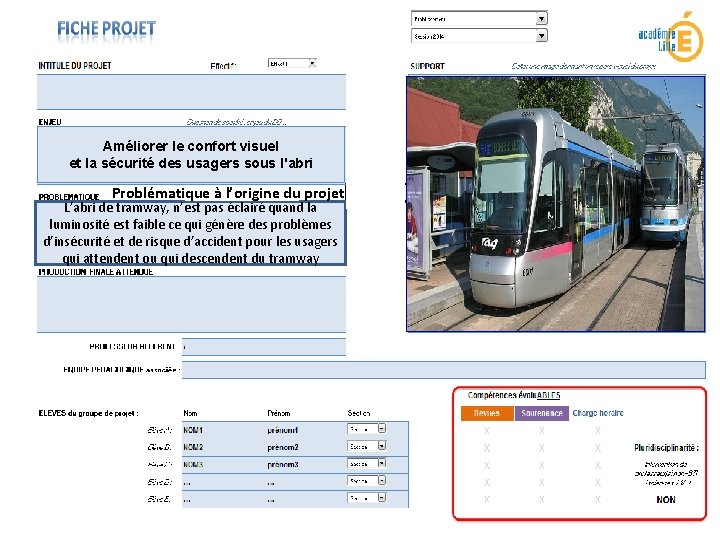The height and width of the screenshot is (540, 720).
Task: Open the Effectif dropdown
Action: pyautogui.click(x=292, y=63)
